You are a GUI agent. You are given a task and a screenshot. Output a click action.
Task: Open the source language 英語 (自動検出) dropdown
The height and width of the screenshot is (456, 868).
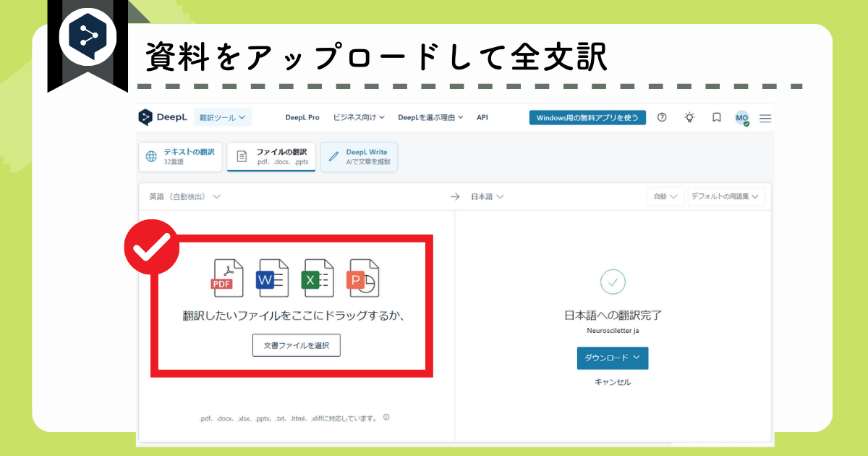click(185, 197)
